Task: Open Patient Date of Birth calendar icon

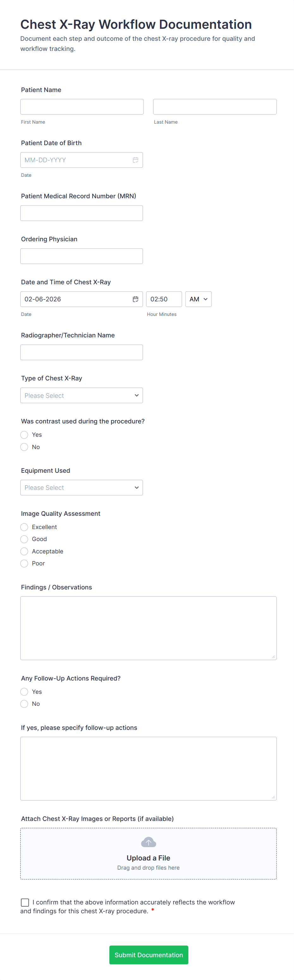Action: [x=135, y=160]
